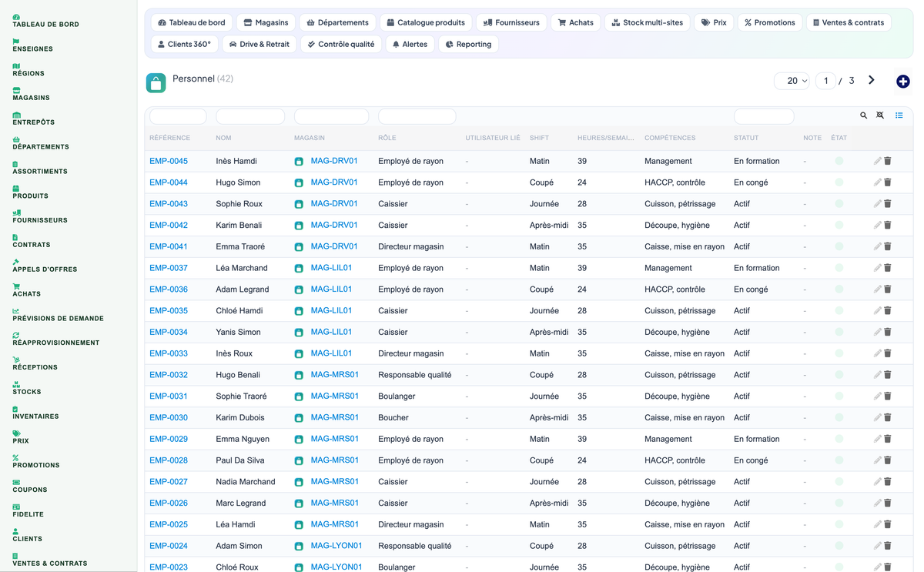
Task: Open employee link EMP-0030
Action: pyautogui.click(x=169, y=418)
